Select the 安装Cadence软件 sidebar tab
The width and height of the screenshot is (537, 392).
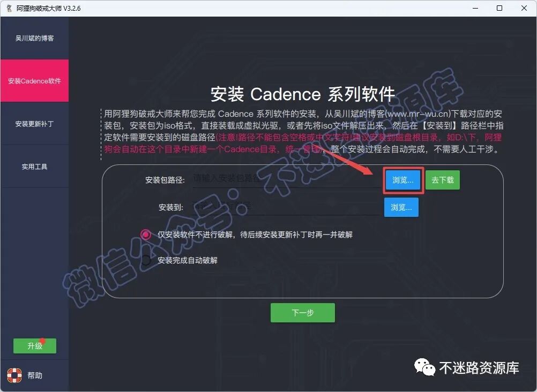point(35,81)
